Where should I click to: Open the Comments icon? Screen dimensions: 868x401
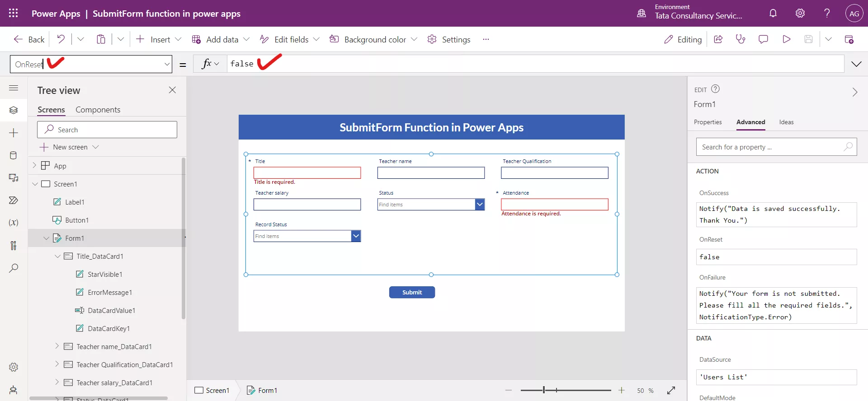click(763, 39)
